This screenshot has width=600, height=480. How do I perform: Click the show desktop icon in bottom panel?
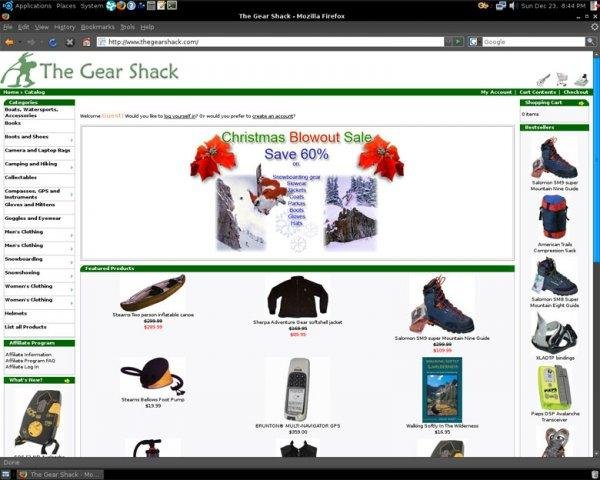coord(5,475)
